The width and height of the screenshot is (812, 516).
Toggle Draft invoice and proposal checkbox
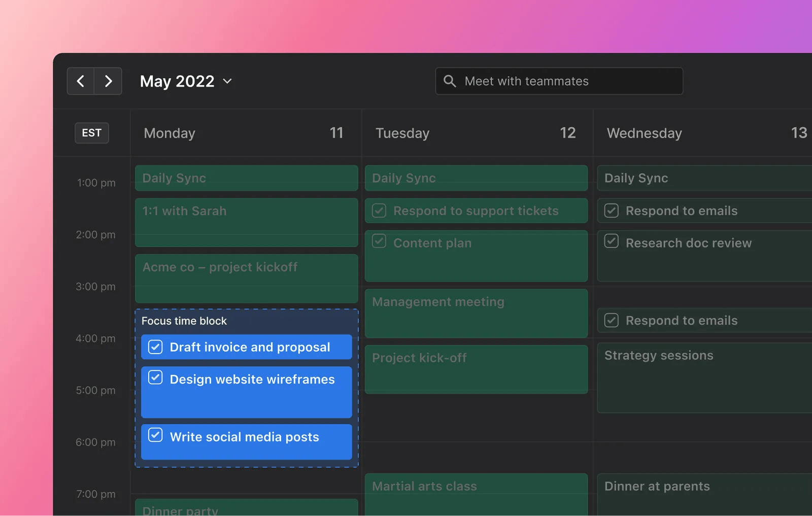155,347
